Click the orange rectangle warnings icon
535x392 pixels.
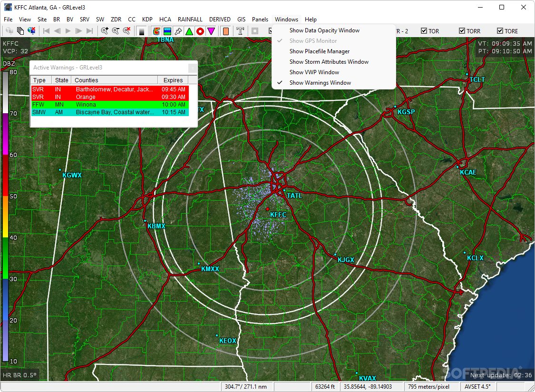[x=225, y=31]
